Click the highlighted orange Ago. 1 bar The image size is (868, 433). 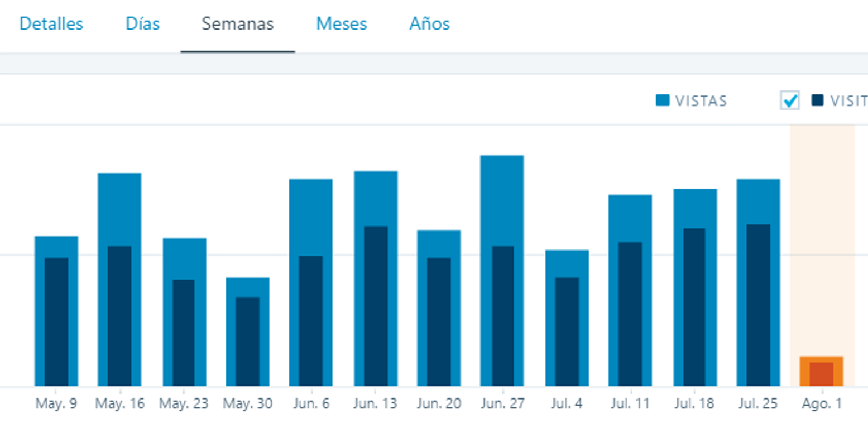[821, 371]
